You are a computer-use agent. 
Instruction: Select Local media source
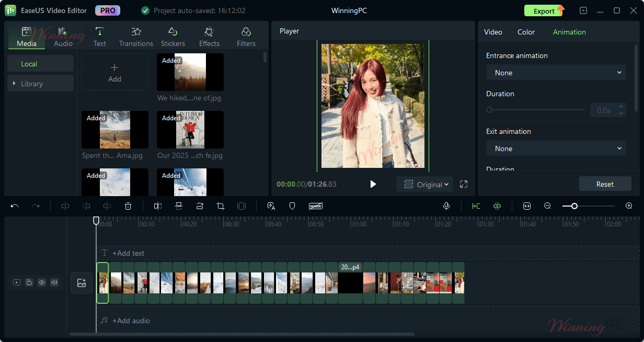(40, 64)
